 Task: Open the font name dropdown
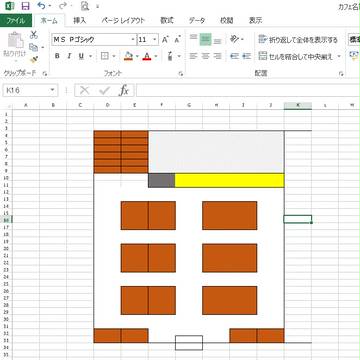(133, 40)
